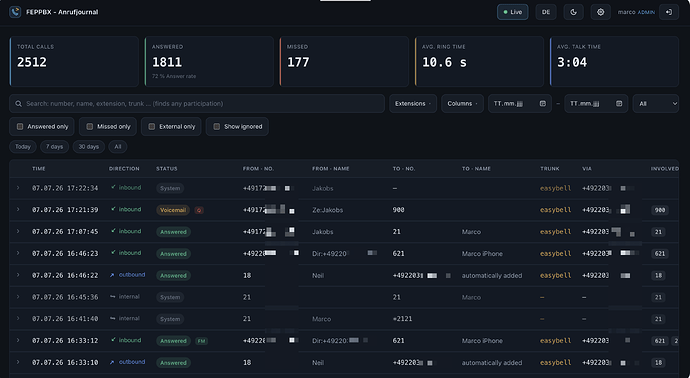The height and width of the screenshot is (378, 690).
Task: Click Answered badge in 17:07:45 row
Action: click(173, 232)
